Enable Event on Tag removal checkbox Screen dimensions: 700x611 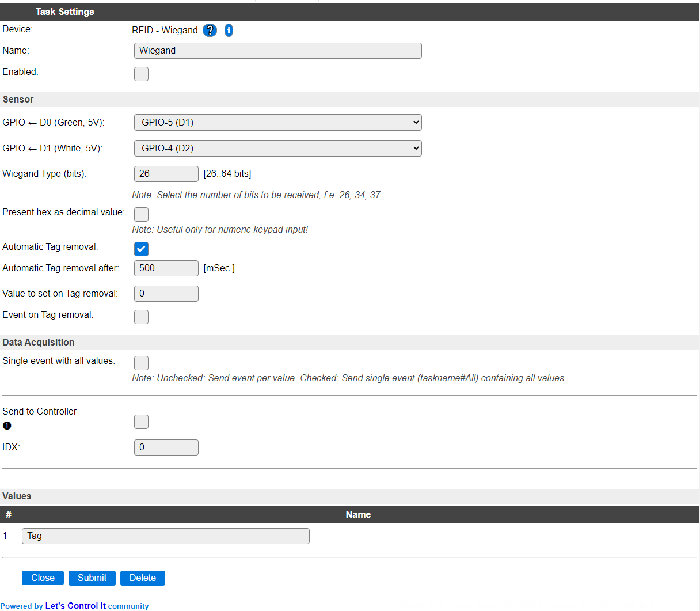[141, 317]
